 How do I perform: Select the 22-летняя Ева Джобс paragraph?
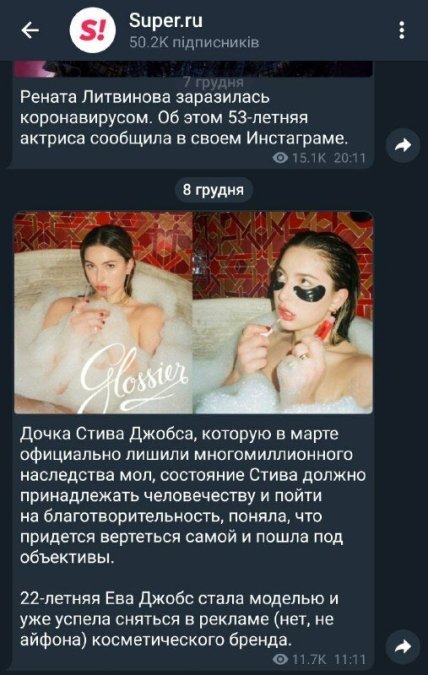(x=179, y=619)
